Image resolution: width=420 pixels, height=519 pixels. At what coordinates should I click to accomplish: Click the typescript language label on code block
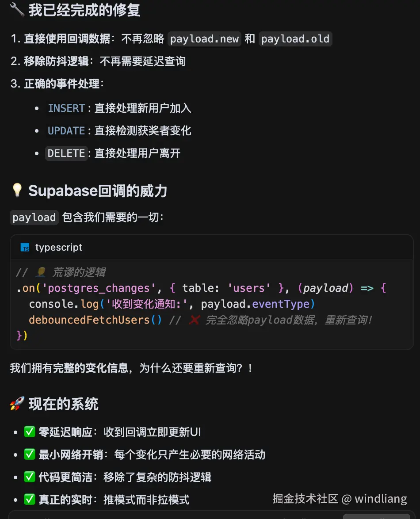point(59,248)
